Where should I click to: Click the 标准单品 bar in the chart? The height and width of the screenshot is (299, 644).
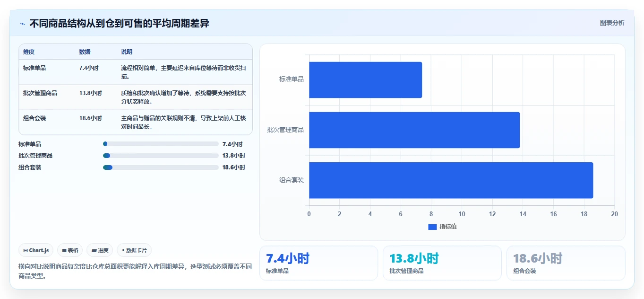click(365, 80)
